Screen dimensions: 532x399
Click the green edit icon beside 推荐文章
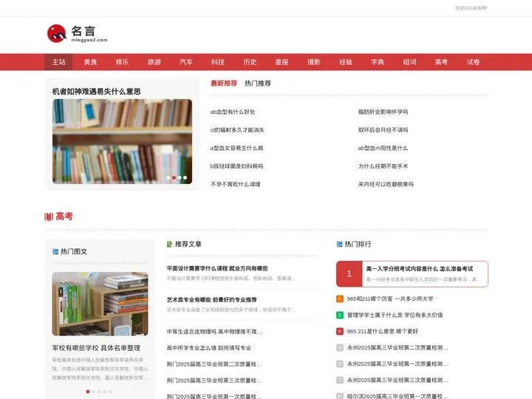pos(170,245)
